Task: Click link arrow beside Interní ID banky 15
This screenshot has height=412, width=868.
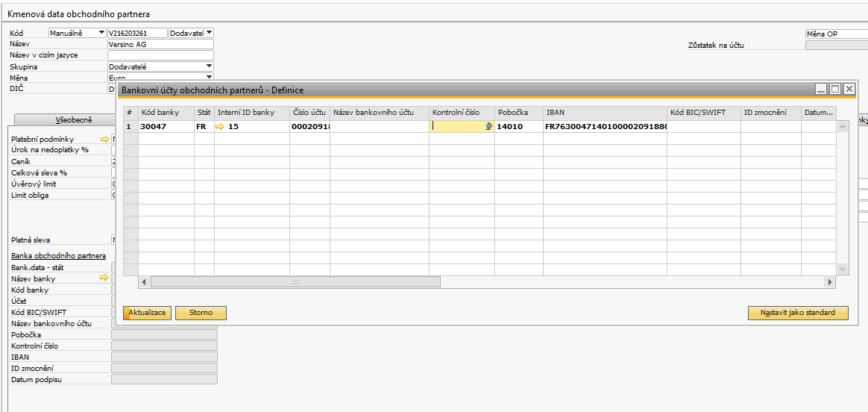Action: coord(220,127)
